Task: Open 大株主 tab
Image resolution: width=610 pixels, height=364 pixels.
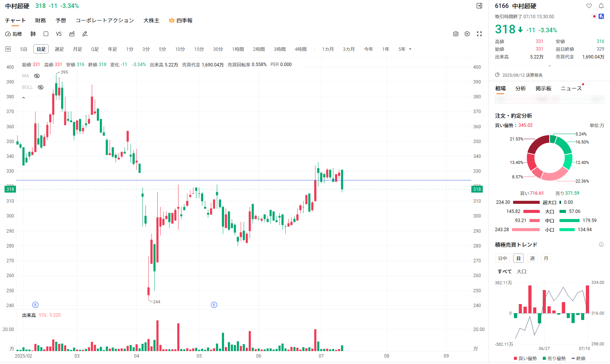Action: tap(151, 20)
